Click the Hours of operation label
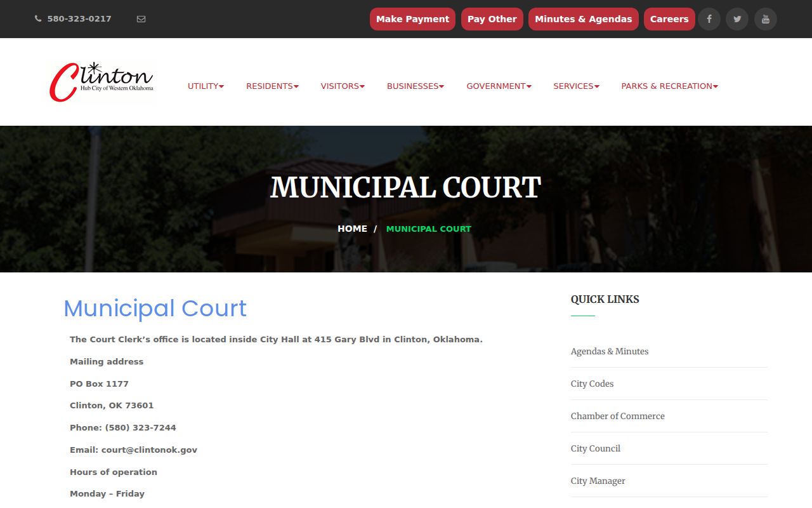 [114, 472]
